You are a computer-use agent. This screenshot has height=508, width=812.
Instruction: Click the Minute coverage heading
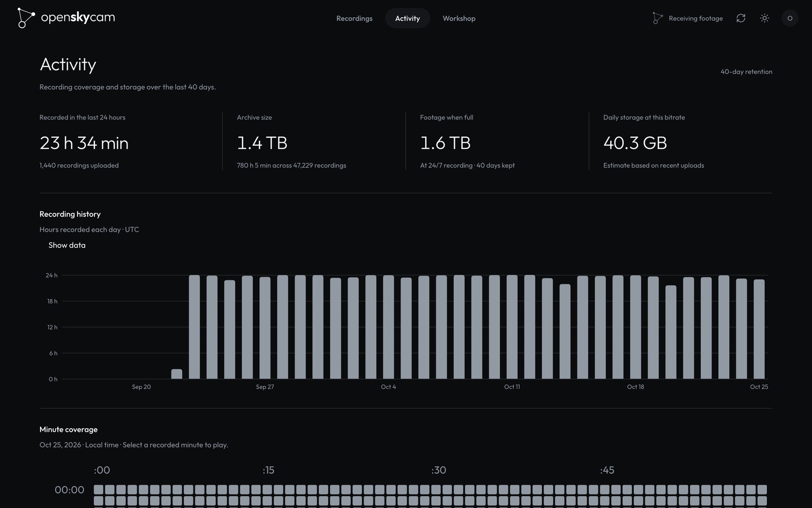click(69, 429)
